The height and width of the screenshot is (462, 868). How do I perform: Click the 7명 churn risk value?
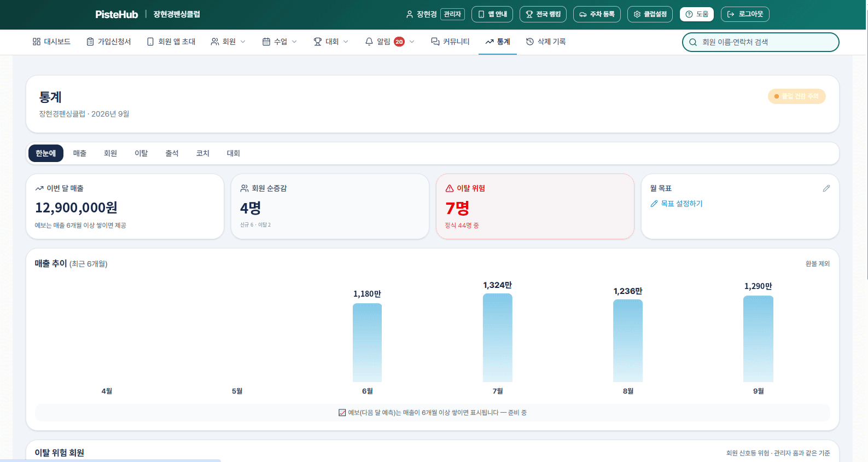pos(457,208)
